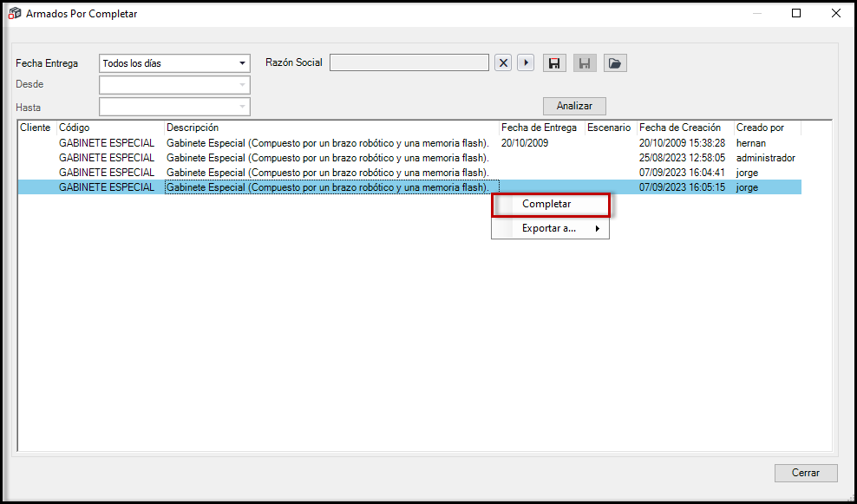Viewport: 857px width, 504px height.
Task: Clear the Razón Social field with X button
Action: 503,62
